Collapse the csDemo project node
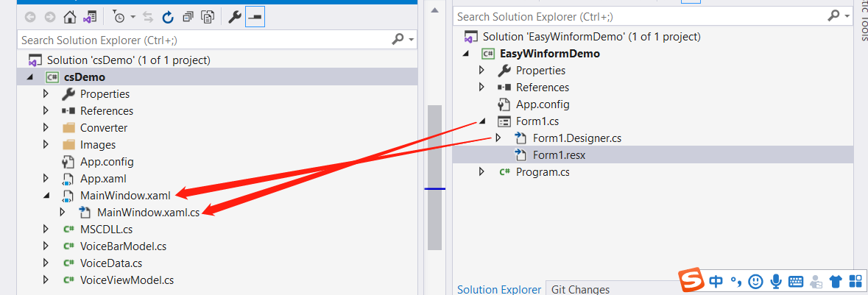 pos(30,77)
